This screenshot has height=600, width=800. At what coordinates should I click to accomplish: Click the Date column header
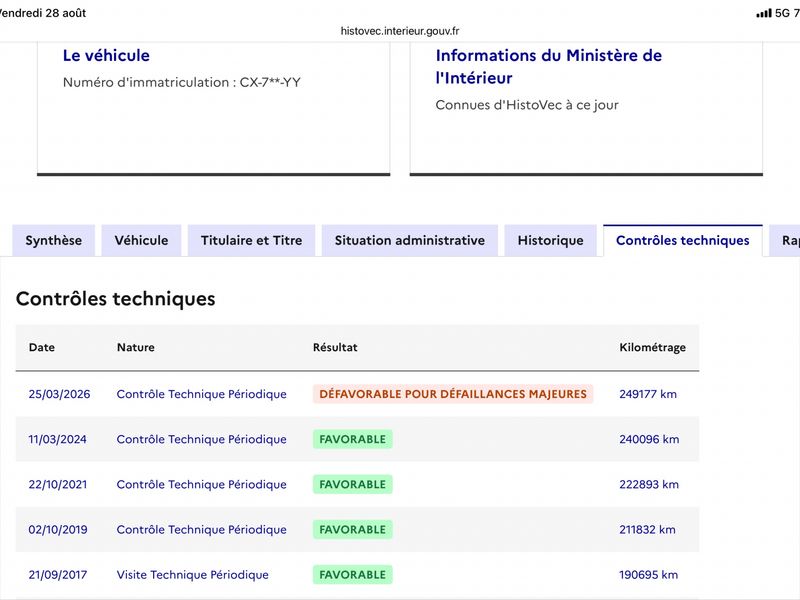42,347
